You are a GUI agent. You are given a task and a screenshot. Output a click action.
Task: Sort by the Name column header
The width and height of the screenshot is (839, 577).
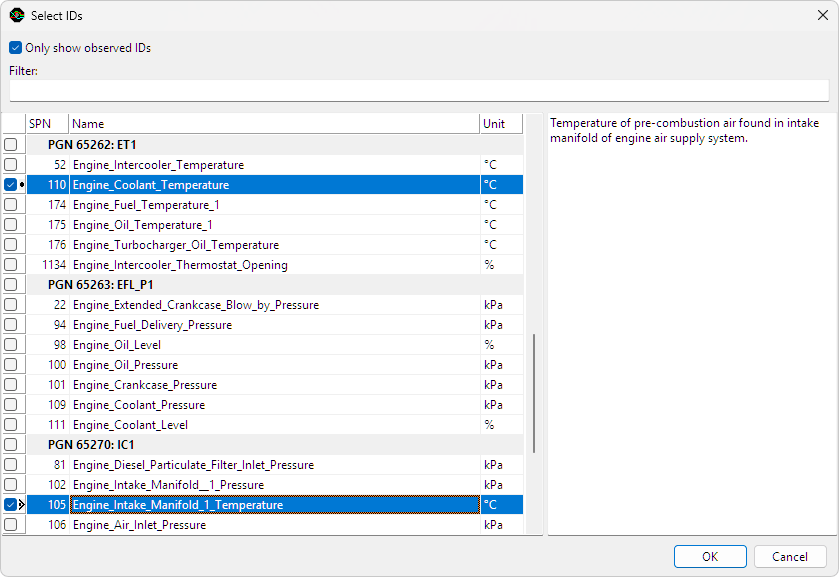click(x=274, y=124)
